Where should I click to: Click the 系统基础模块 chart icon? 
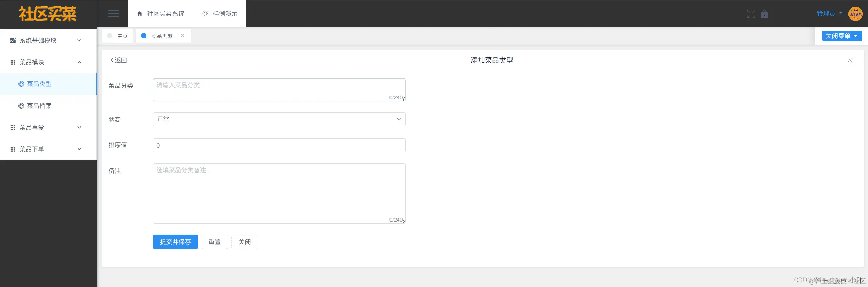tap(13, 40)
